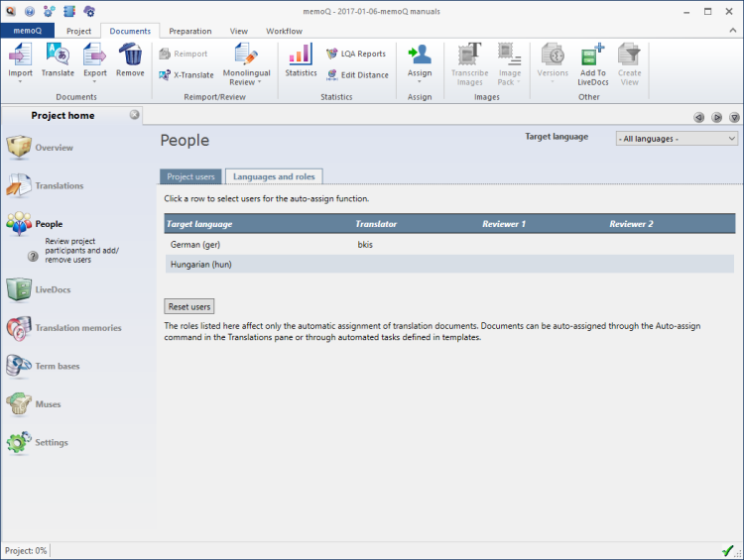Switch to the Preparation ribbon tab

[189, 31]
